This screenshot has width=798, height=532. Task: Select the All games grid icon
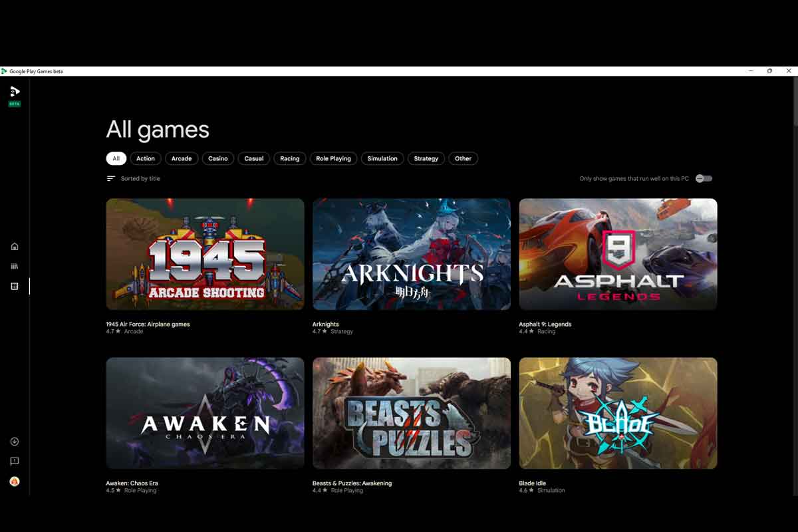(14, 286)
